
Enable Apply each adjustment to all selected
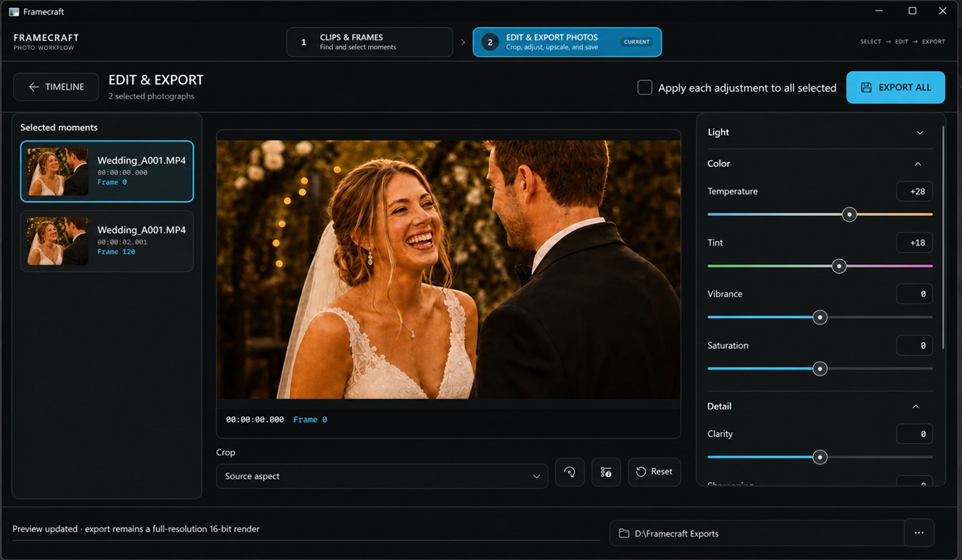click(x=644, y=88)
